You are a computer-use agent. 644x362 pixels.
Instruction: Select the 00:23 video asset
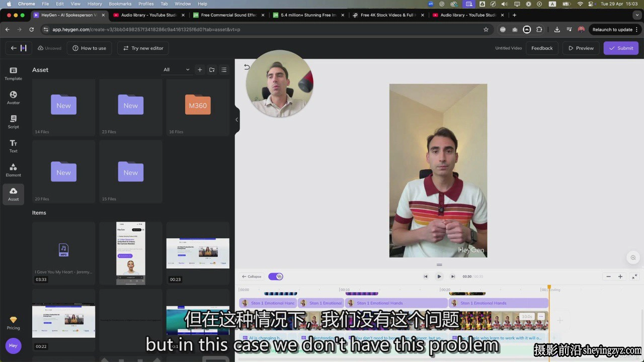coord(198,253)
